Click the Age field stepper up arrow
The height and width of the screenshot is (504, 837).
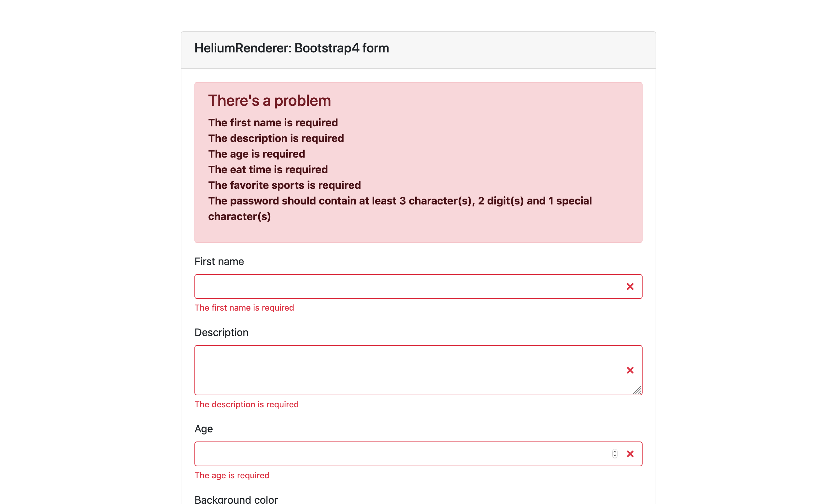(615, 452)
